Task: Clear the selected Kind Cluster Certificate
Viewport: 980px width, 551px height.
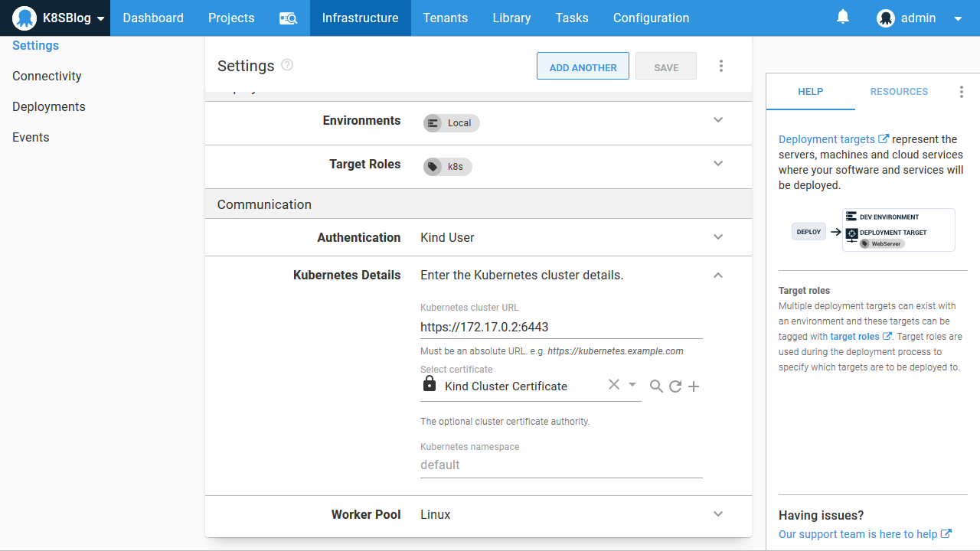Action: coord(613,385)
